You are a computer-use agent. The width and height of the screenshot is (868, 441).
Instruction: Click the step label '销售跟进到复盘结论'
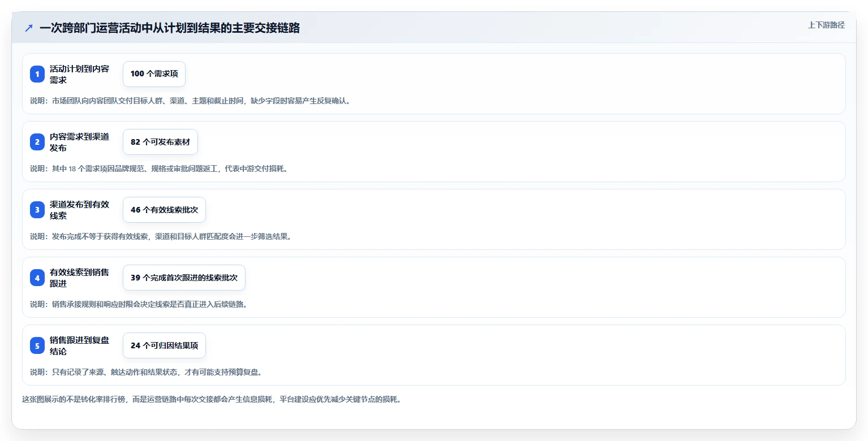pyautogui.click(x=80, y=345)
